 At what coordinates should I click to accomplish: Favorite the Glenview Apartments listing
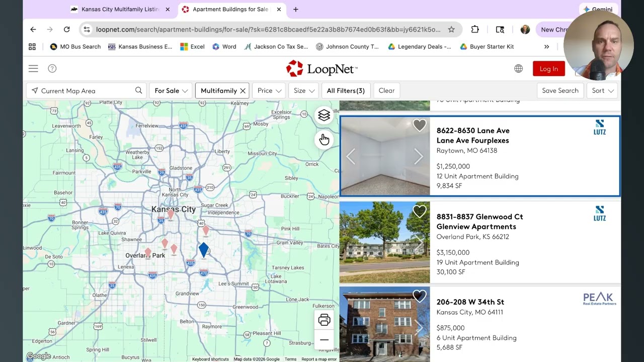419,212
